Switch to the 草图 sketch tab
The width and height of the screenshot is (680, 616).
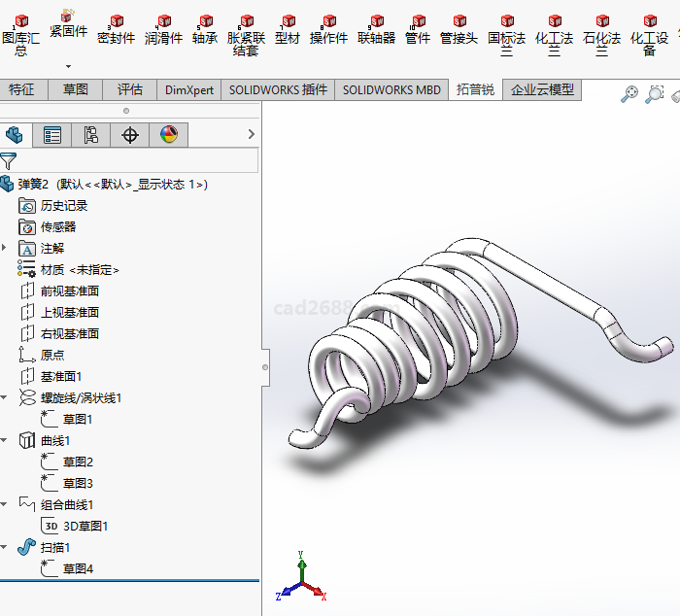(76, 89)
